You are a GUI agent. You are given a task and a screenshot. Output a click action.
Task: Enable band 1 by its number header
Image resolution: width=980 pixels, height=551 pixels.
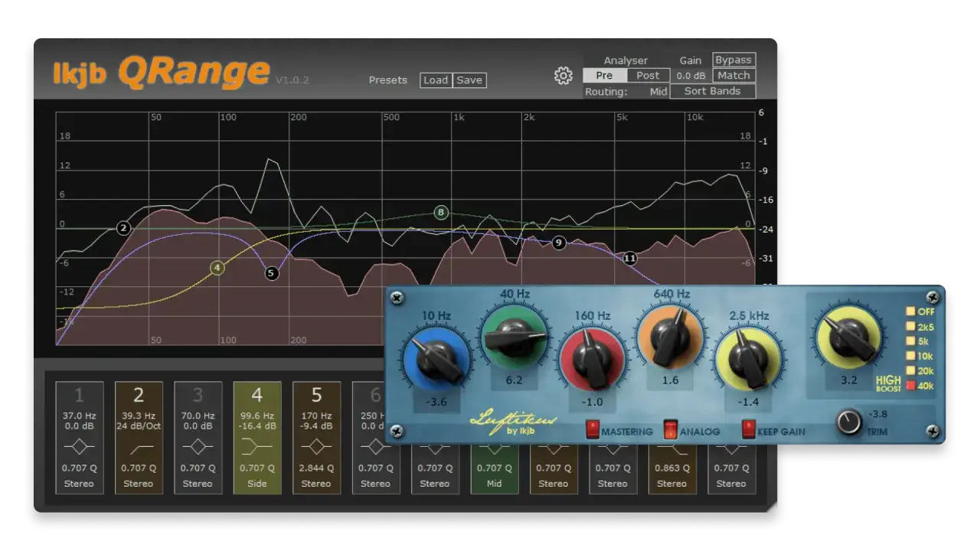pos(79,395)
